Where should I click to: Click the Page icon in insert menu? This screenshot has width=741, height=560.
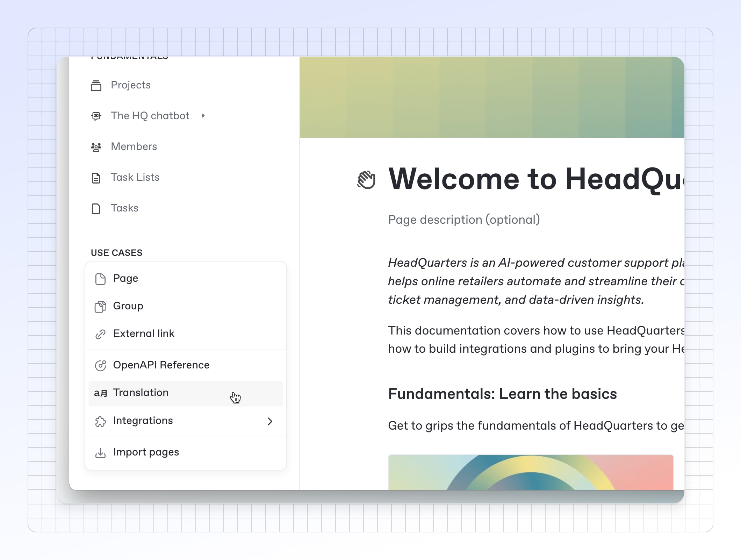(x=100, y=279)
